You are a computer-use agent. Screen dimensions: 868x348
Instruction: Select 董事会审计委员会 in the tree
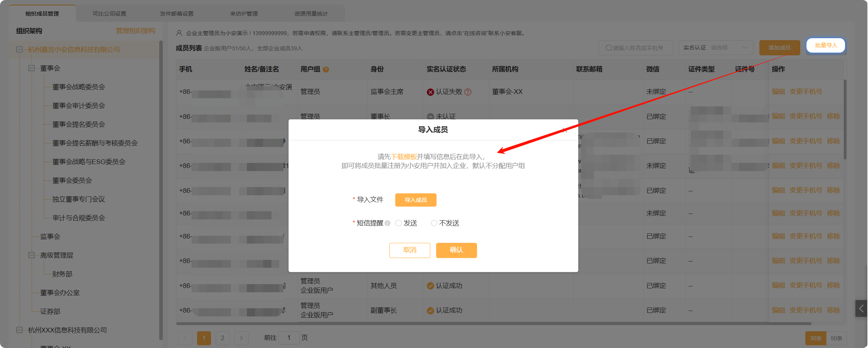pos(79,106)
